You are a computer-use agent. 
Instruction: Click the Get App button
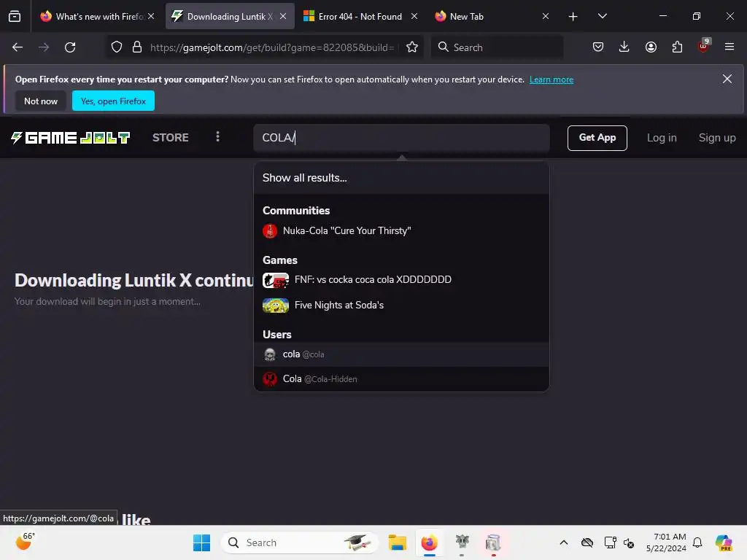pyautogui.click(x=597, y=138)
